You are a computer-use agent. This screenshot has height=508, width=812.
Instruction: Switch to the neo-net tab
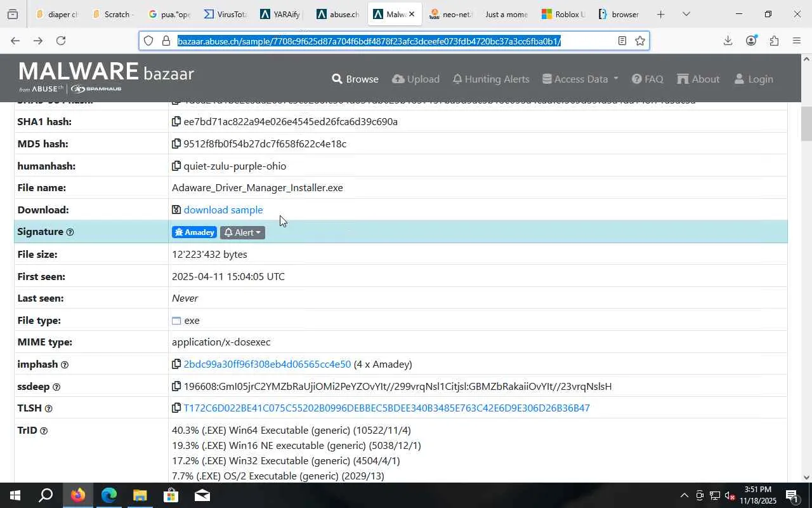450,14
